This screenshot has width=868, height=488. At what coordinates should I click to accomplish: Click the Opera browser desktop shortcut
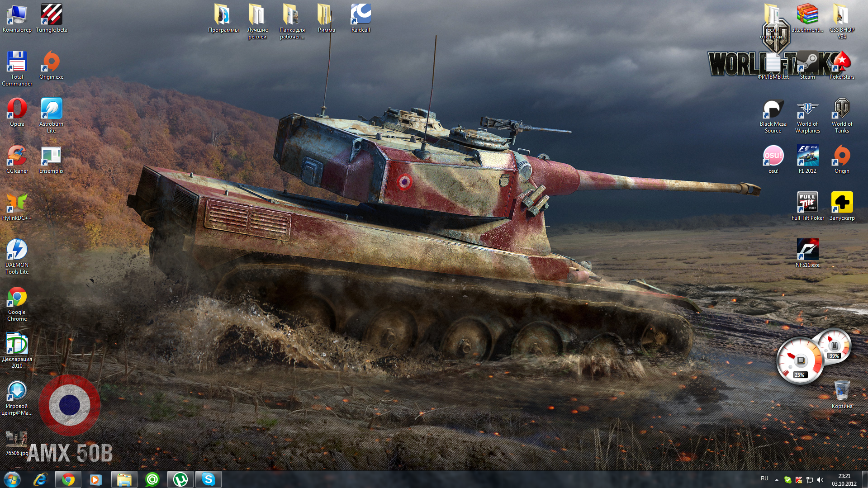click(x=17, y=112)
